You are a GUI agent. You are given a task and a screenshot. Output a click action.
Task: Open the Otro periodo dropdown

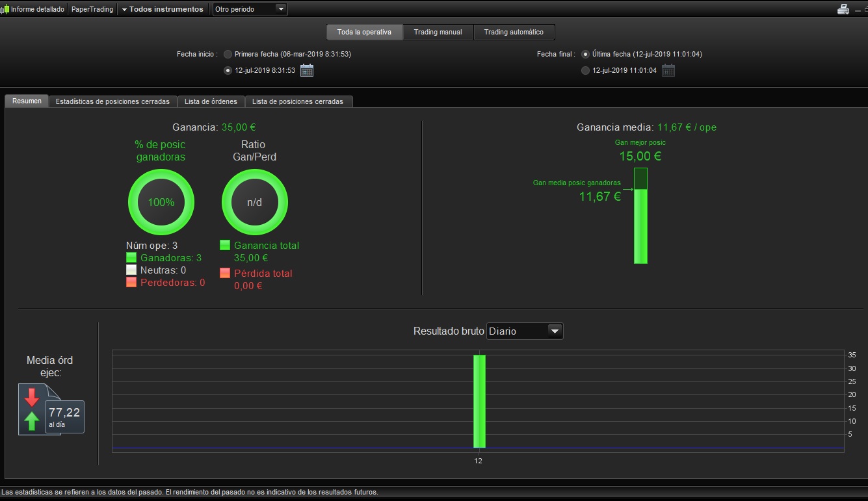tap(250, 9)
